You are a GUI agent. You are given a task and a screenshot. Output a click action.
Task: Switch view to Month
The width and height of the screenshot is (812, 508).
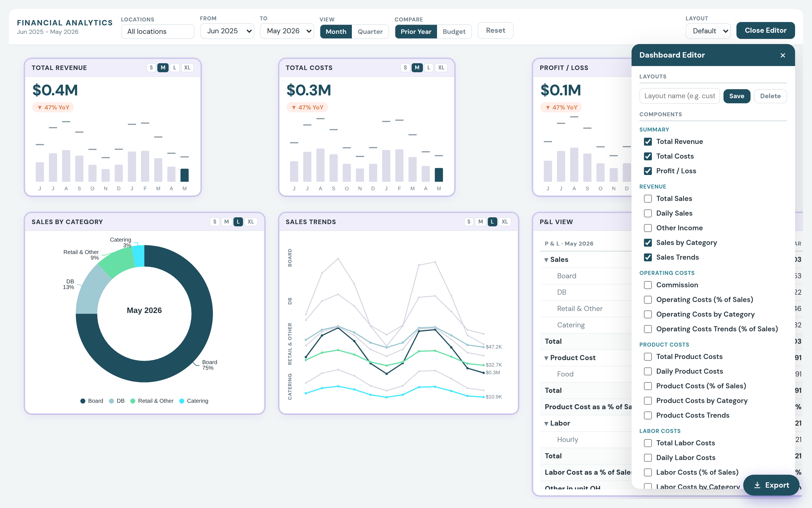pyautogui.click(x=336, y=32)
